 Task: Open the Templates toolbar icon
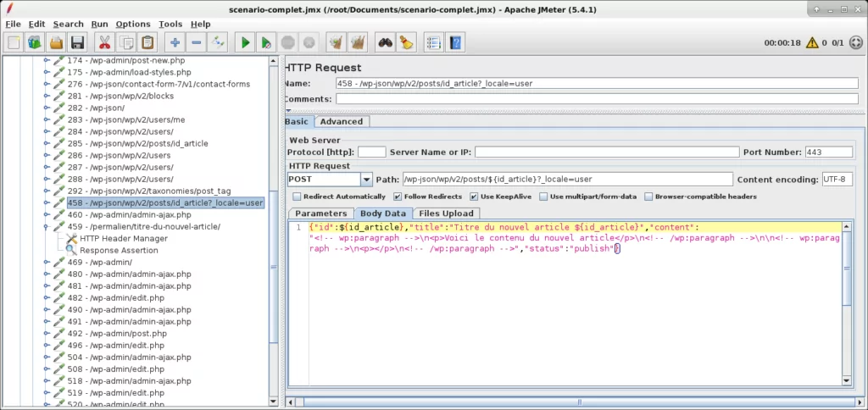pyautogui.click(x=36, y=42)
